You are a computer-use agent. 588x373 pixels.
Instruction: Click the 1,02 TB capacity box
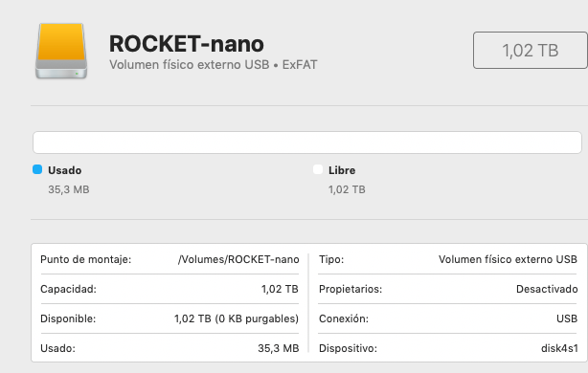pyautogui.click(x=530, y=50)
